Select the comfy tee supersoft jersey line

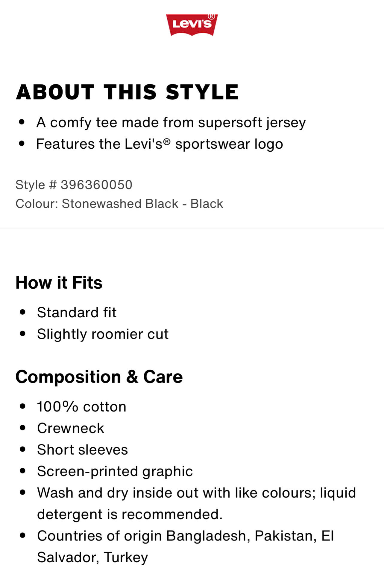point(171,123)
